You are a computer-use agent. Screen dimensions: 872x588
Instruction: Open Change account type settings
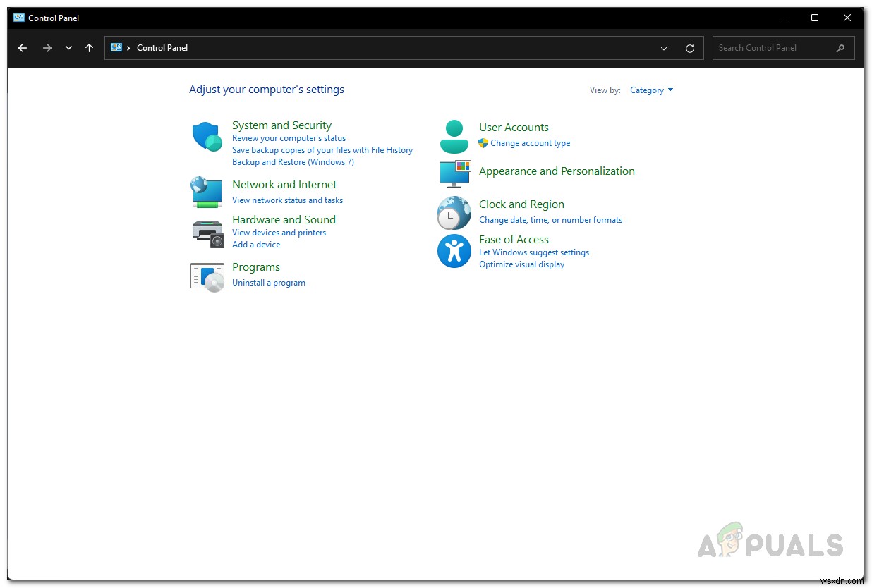(529, 143)
